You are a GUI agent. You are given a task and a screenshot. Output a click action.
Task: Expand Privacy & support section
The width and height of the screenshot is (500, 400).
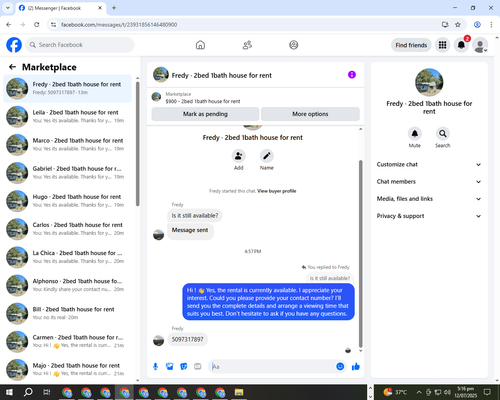pyautogui.click(x=429, y=216)
